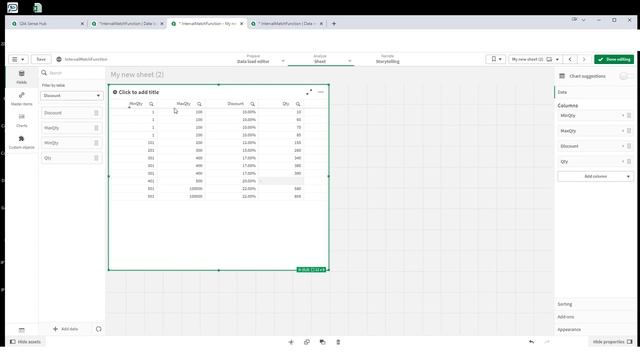
Task: Go to the previous sheet arrow
Action: click(x=570, y=59)
